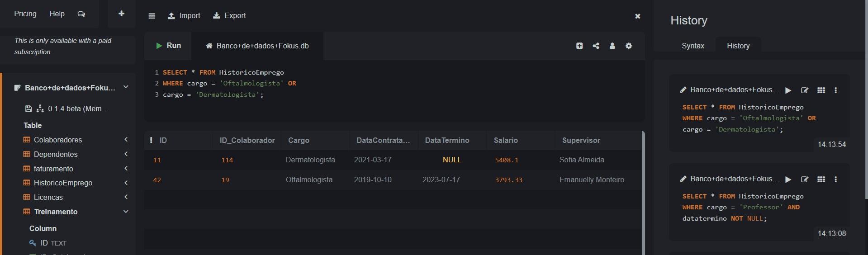Click the Export button
868x255 pixels.
(229, 16)
